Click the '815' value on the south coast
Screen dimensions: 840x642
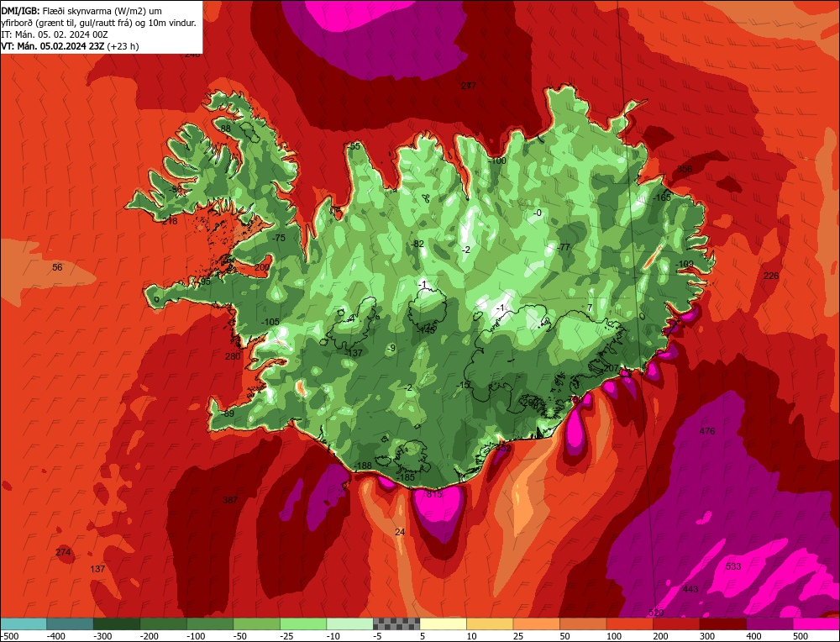(434, 494)
